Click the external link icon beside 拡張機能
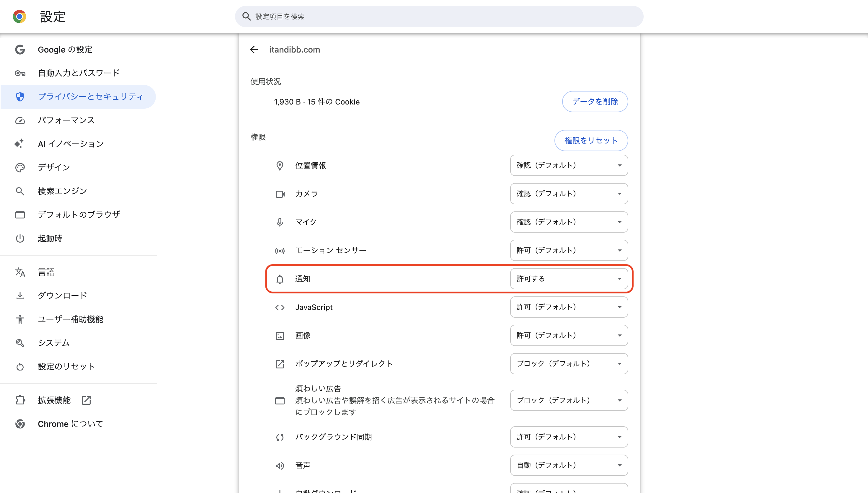 [x=86, y=400]
